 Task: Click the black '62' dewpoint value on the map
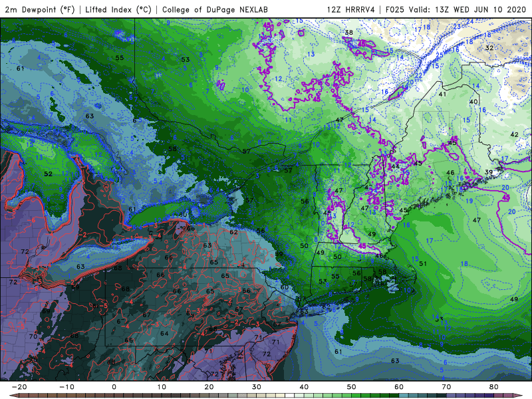point(233,232)
